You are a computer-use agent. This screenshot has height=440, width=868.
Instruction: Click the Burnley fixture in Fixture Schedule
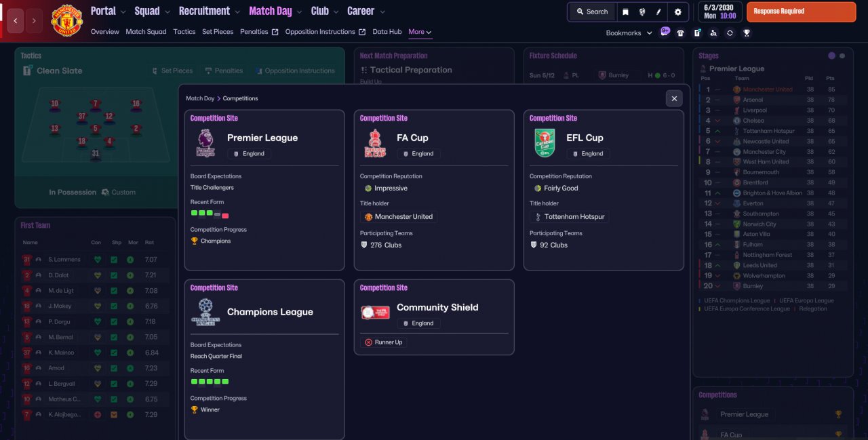click(602, 75)
